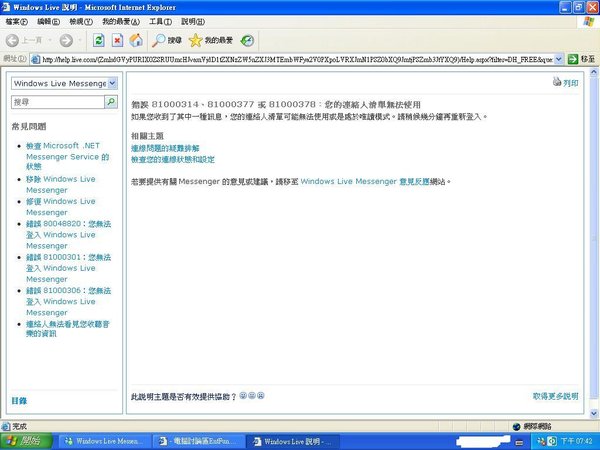
Task: Open the Search magnifier toolbar button
Action: tap(166, 40)
